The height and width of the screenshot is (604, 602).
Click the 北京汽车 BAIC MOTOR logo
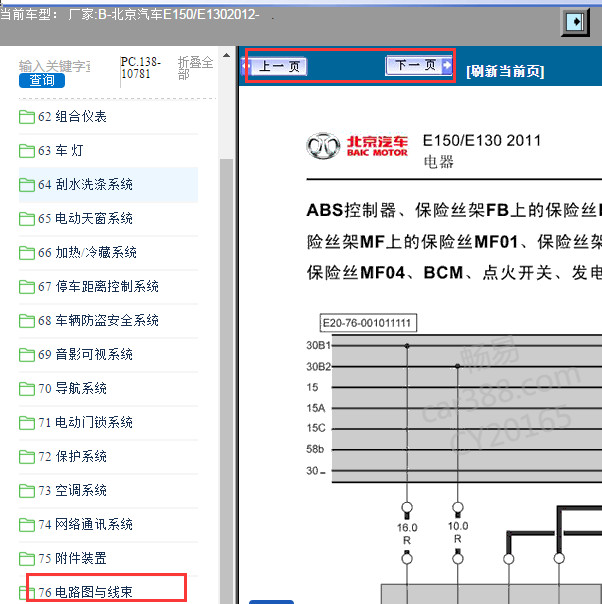[357, 146]
